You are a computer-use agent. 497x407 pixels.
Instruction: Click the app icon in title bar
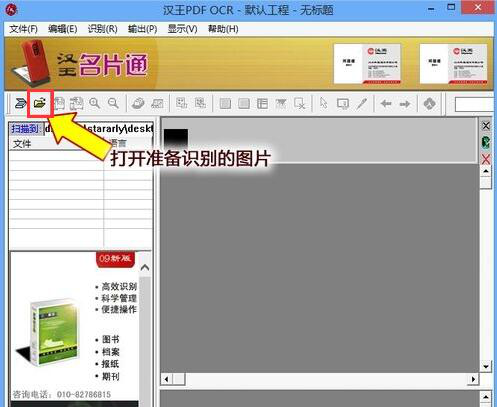(x=11, y=10)
